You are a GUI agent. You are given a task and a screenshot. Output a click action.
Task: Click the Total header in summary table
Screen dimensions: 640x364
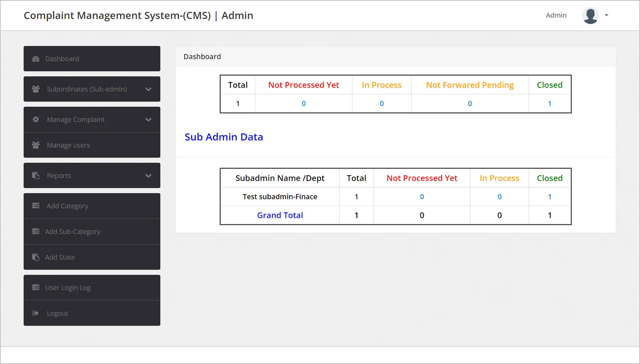coord(238,85)
